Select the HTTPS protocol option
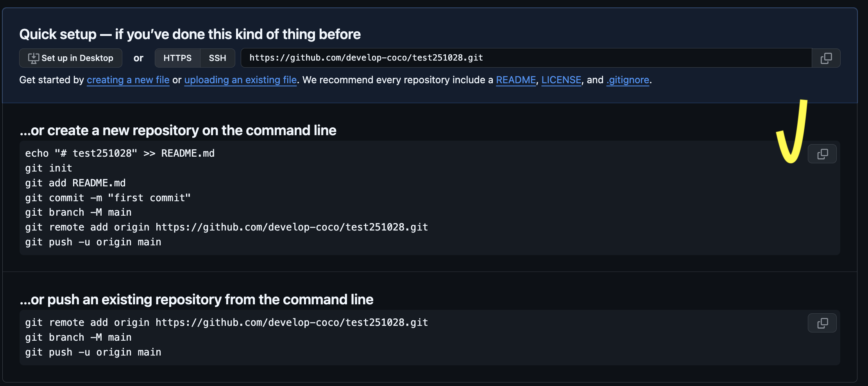 177,58
